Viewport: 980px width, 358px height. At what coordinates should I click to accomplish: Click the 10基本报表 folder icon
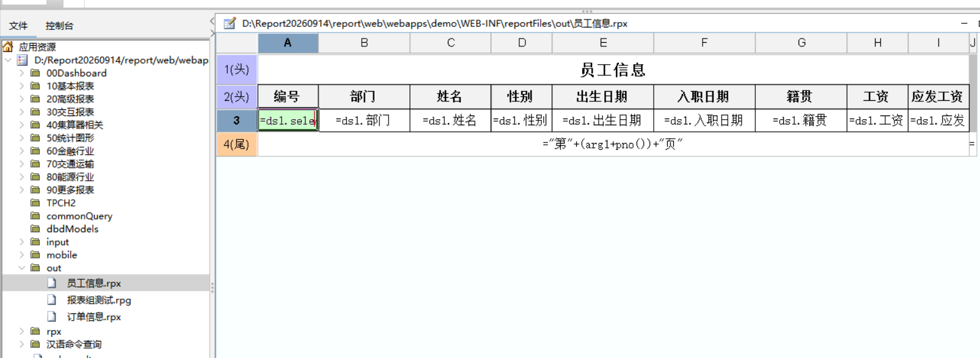35,86
